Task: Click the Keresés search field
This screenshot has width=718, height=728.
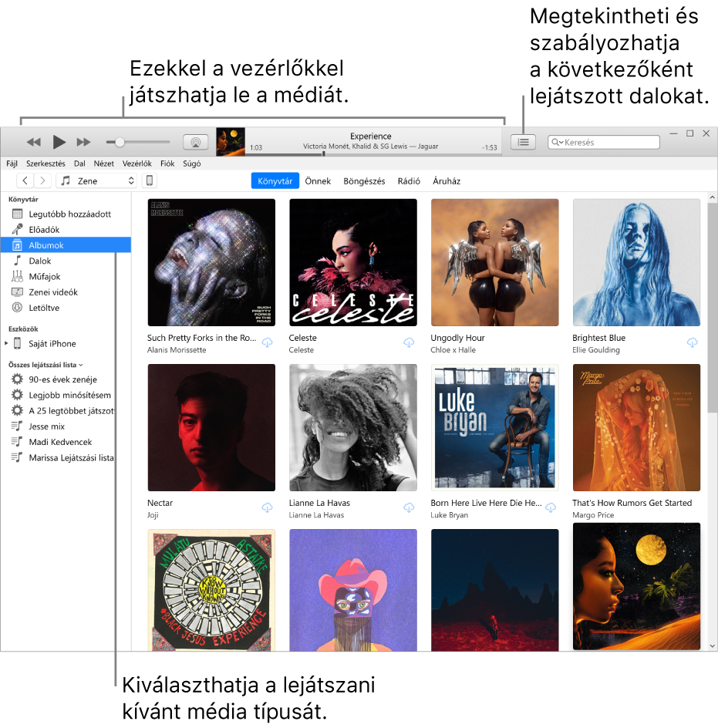Action: click(604, 142)
